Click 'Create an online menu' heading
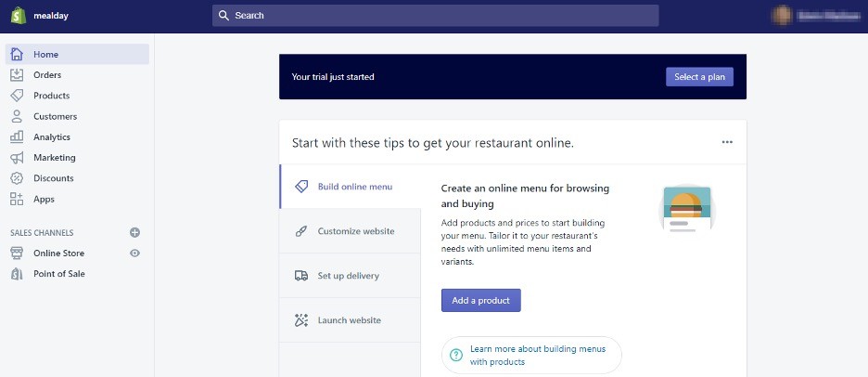This screenshot has height=377, width=868. click(525, 196)
